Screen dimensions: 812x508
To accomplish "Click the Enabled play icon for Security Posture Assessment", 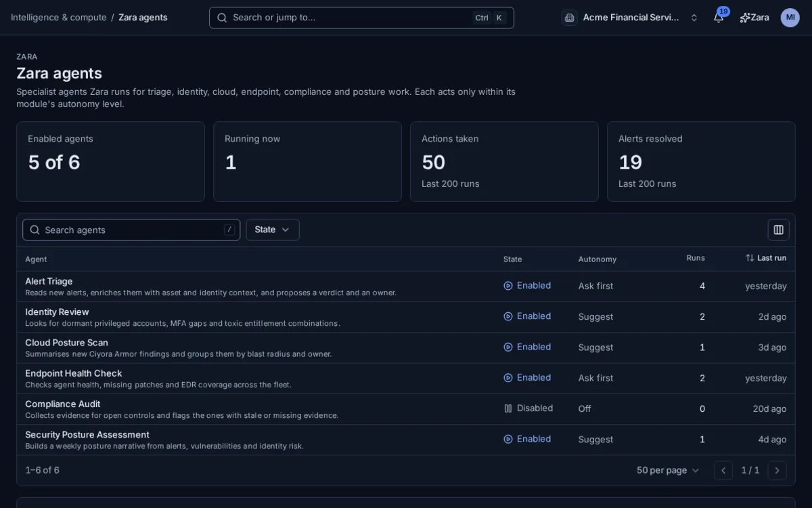I will [x=508, y=439].
